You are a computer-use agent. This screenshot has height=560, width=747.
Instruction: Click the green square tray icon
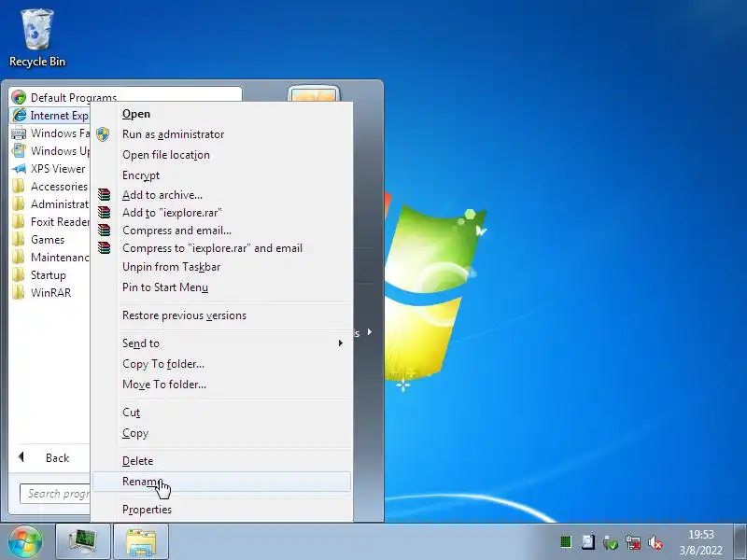[566, 542]
